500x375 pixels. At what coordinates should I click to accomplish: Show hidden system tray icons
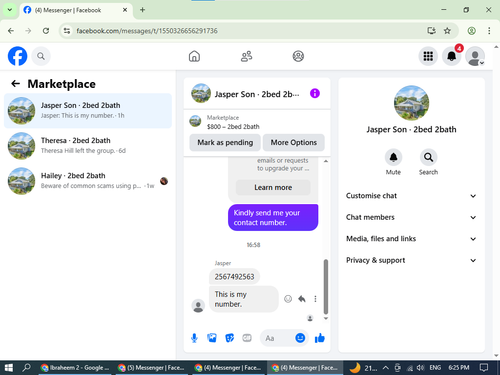(x=386, y=368)
